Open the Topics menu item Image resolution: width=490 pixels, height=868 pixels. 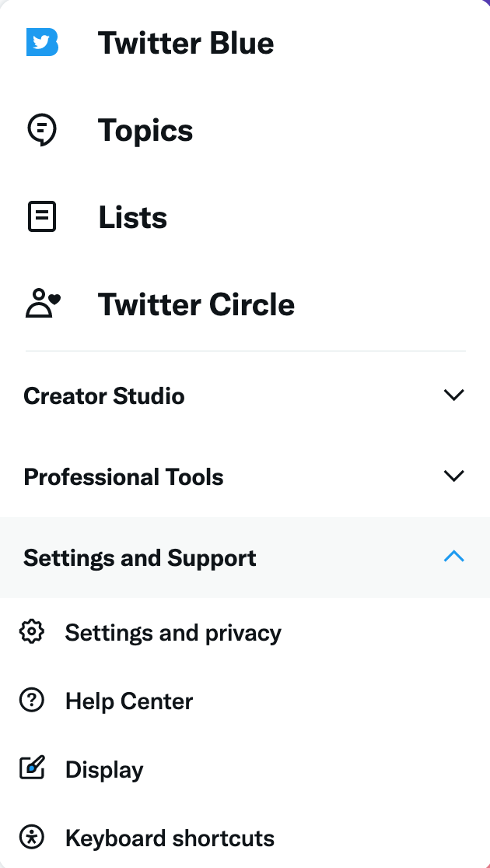[x=145, y=131]
